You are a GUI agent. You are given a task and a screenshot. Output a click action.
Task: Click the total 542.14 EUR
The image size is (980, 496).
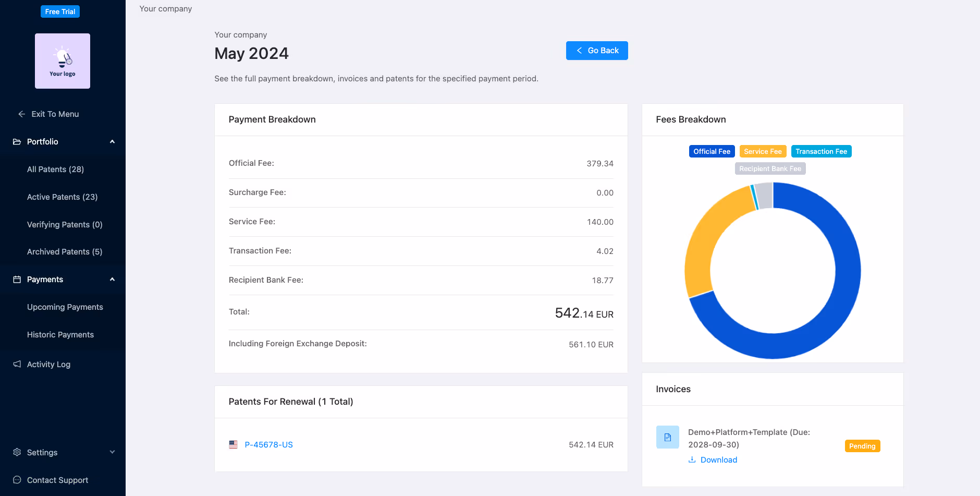click(x=584, y=313)
